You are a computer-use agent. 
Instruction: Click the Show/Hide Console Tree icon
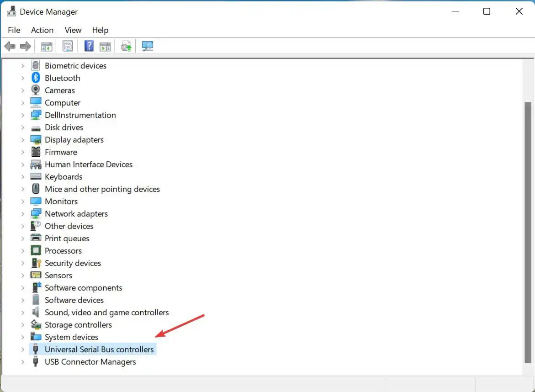click(x=47, y=46)
